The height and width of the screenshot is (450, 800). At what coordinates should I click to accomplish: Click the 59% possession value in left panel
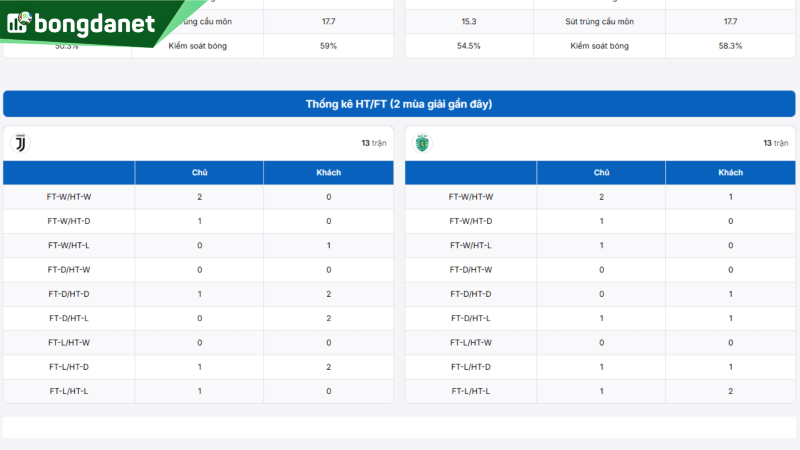click(x=328, y=46)
